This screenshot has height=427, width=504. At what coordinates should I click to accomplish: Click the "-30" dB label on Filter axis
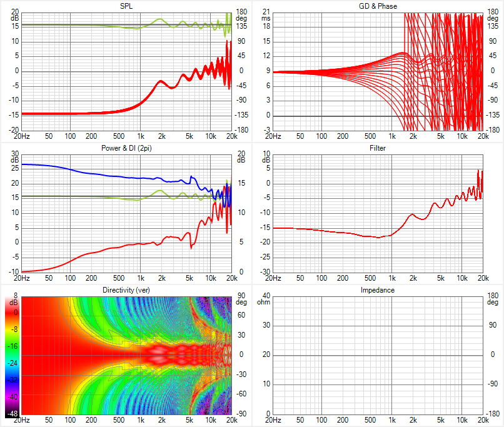pos(265,272)
